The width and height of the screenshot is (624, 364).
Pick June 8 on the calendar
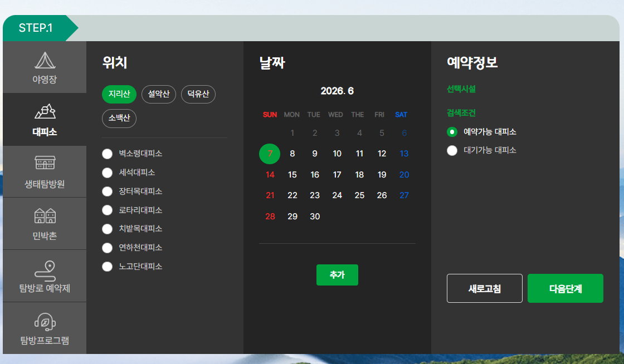click(x=292, y=154)
